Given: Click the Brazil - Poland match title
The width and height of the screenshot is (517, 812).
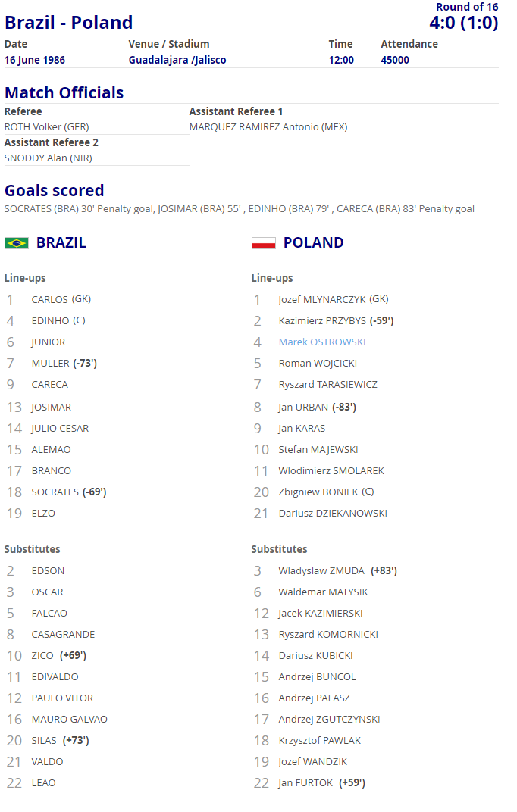Looking at the screenshot, I should click(x=69, y=22).
